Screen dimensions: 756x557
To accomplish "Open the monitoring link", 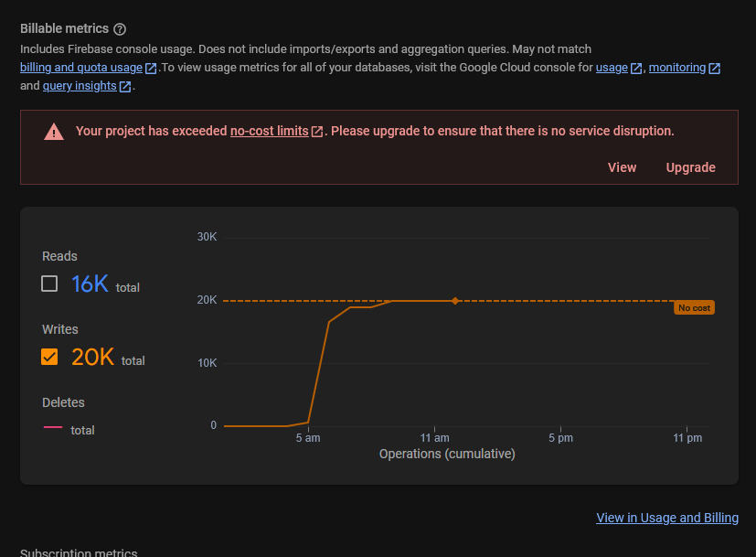I will point(677,68).
